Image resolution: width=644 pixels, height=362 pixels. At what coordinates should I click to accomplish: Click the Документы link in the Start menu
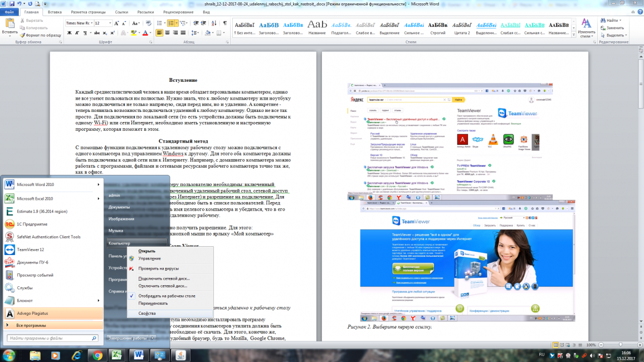tap(119, 207)
